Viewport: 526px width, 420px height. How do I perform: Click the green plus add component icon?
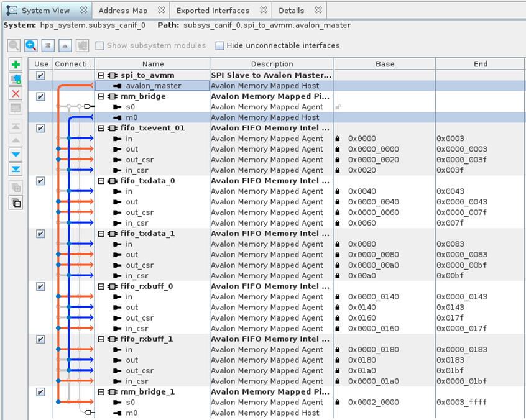(16, 65)
